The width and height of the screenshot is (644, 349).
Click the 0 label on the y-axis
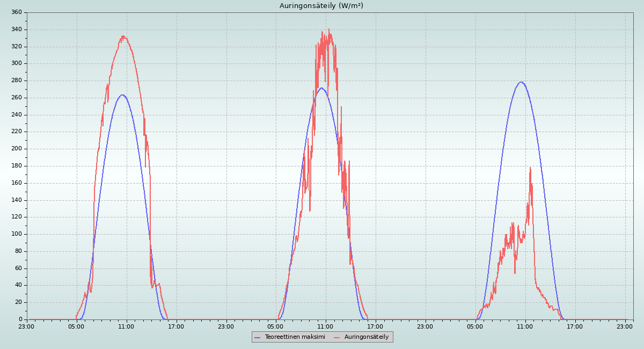pyautogui.click(x=20, y=319)
